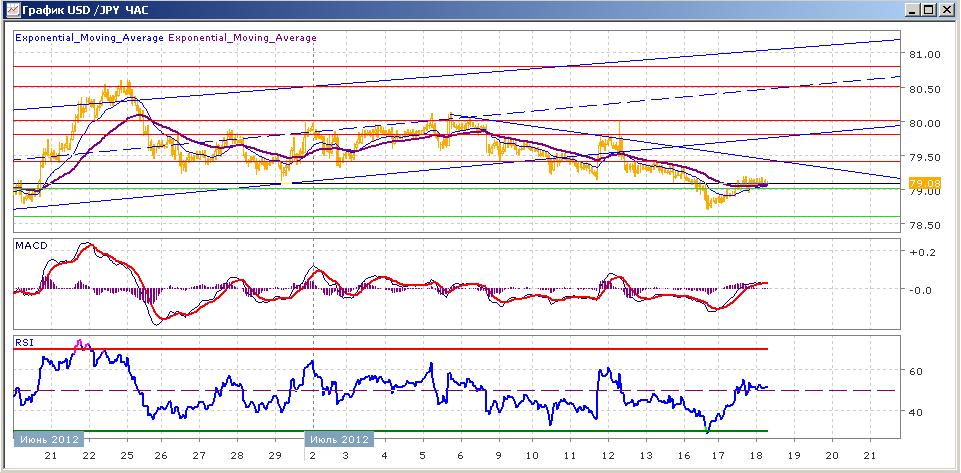This screenshot has height=473, width=961.
Task: Click the 'Июнь 2012' month marker
Action: 49,439
